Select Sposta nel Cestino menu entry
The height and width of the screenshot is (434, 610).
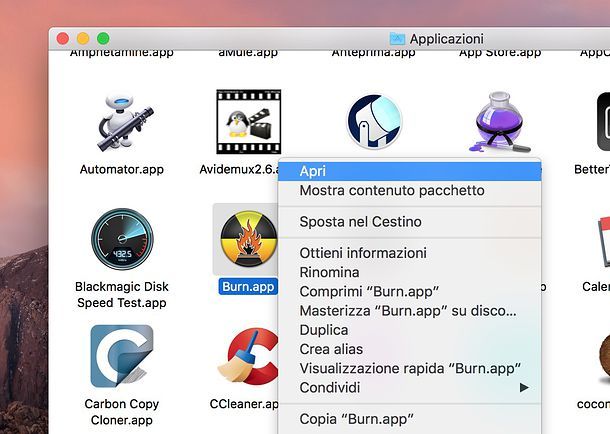pyautogui.click(x=410, y=222)
